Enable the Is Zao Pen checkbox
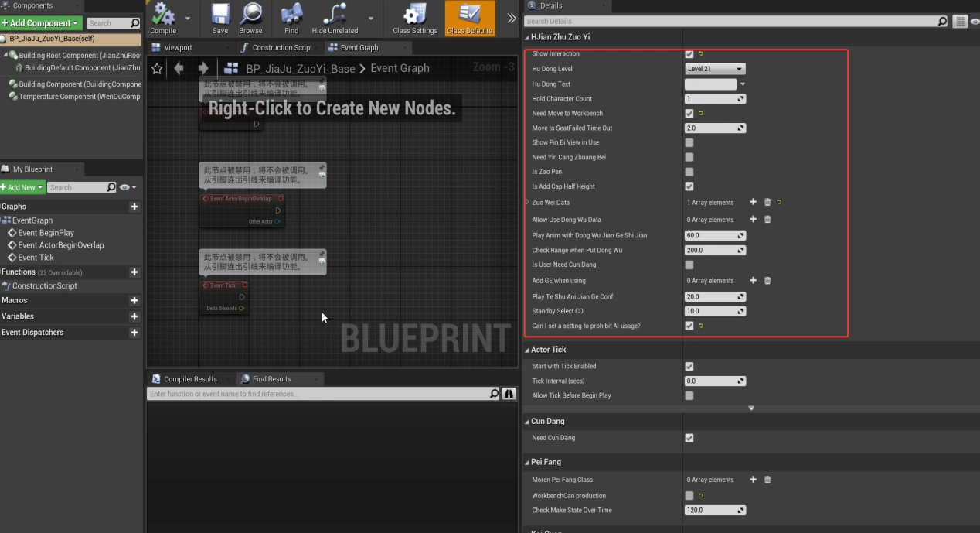Viewport: 980px width, 533px height. tap(689, 173)
